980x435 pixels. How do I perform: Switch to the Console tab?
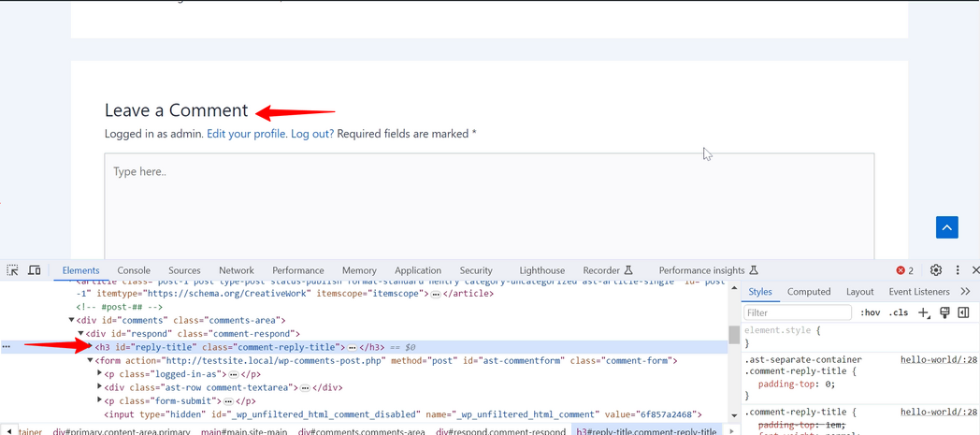tap(134, 270)
